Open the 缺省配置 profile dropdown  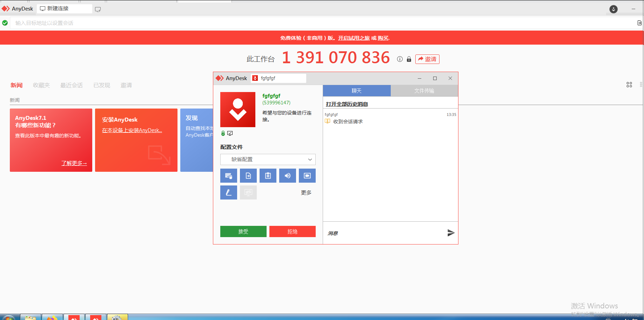(268, 159)
